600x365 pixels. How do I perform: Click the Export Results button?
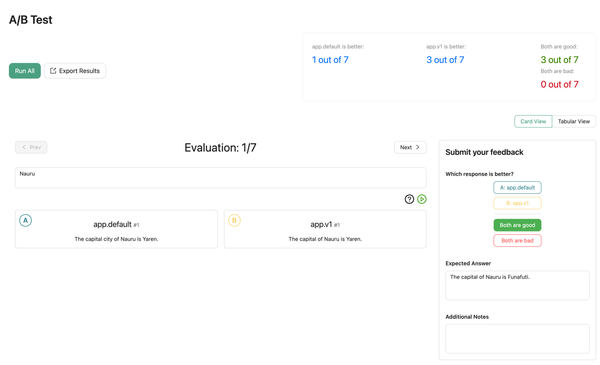[75, 71]
